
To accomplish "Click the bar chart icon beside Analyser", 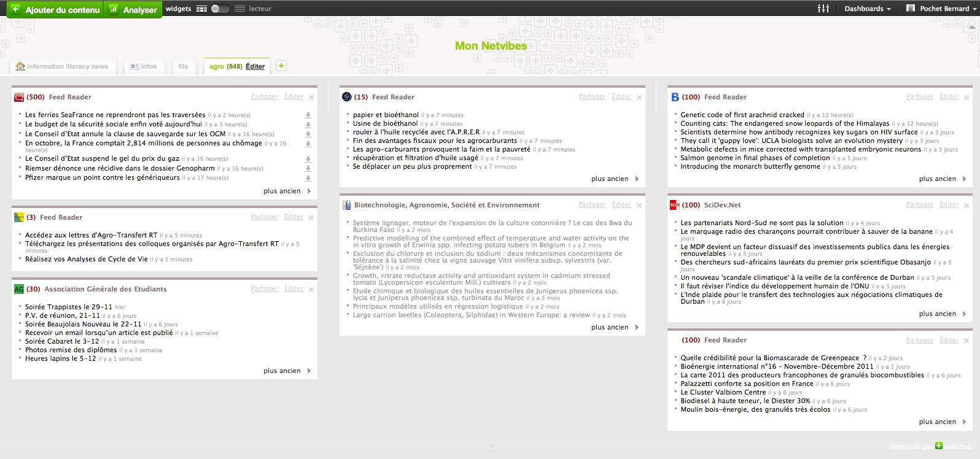I will coord(114,9).
